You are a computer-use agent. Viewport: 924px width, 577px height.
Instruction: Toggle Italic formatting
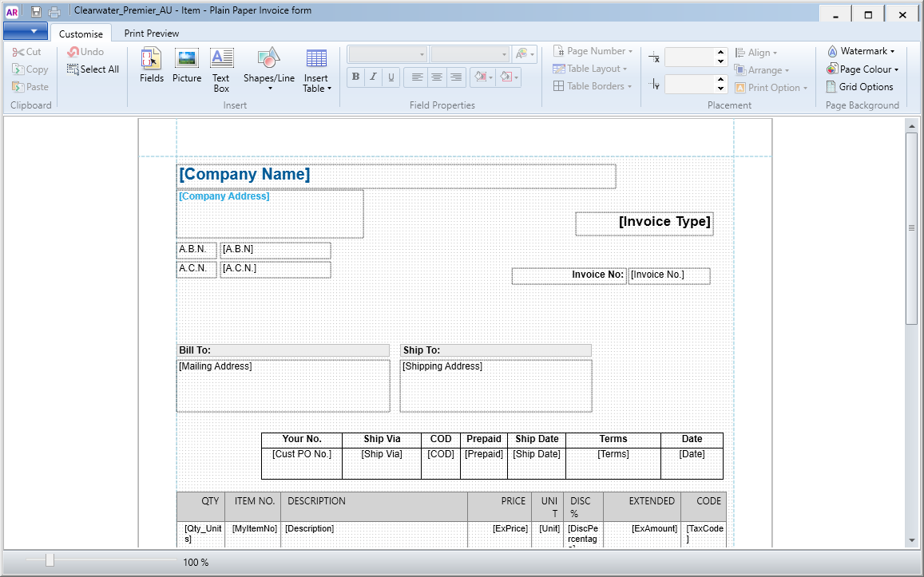point(373,77)
